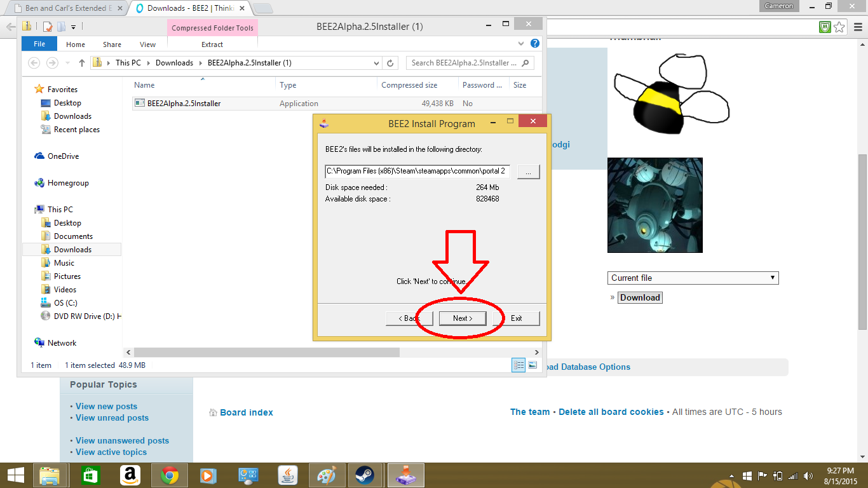Click the Action Center flag icon
This screenshot has height=488, width=868.
coord(763,475)
